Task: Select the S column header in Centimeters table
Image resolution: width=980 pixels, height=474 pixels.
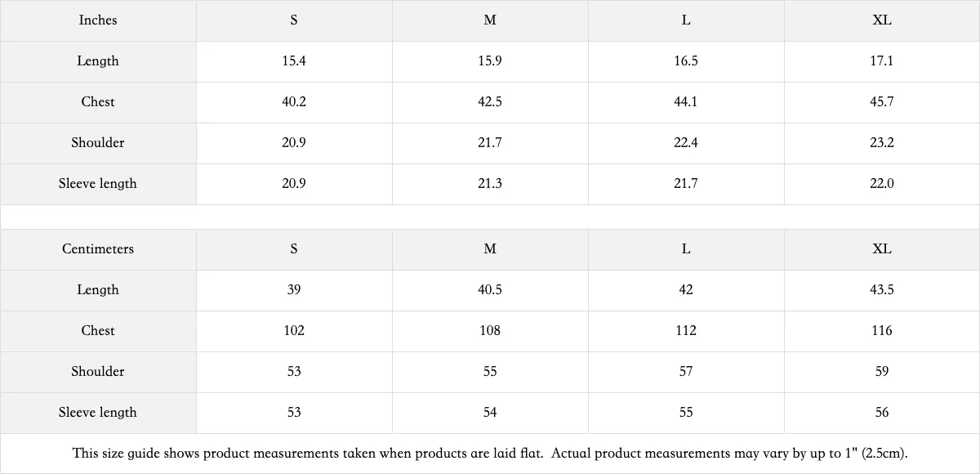Action: (294, 249)
